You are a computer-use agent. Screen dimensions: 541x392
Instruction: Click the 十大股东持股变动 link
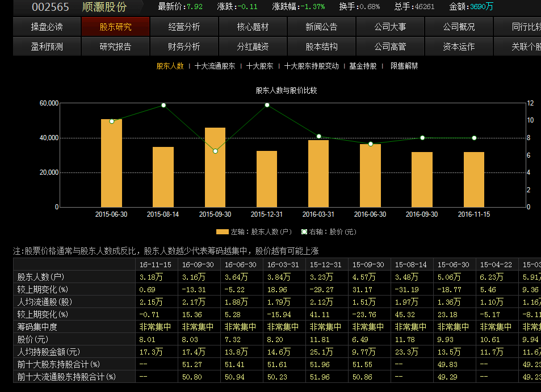[312, 66]
